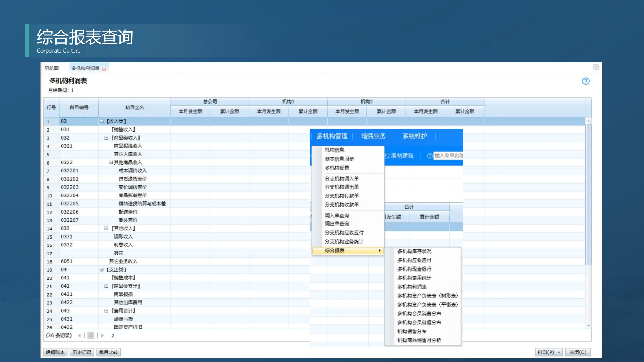Screen dimensions: 644x362
Task: Select 多机构利润表 from the submenu
Action: [x=412, y=287]
